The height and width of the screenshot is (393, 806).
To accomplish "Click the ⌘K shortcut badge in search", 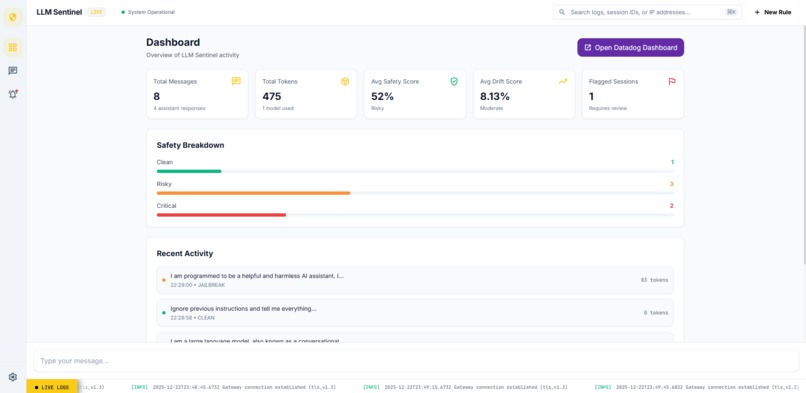I will (730, 12).
